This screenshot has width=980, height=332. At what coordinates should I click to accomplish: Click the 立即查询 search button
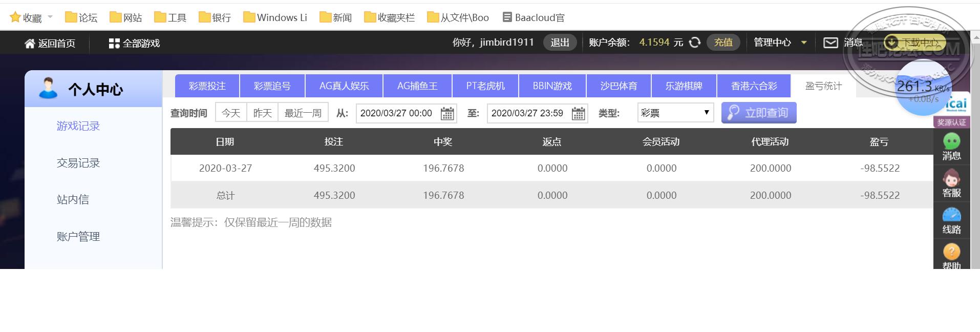tap(759, 113)
